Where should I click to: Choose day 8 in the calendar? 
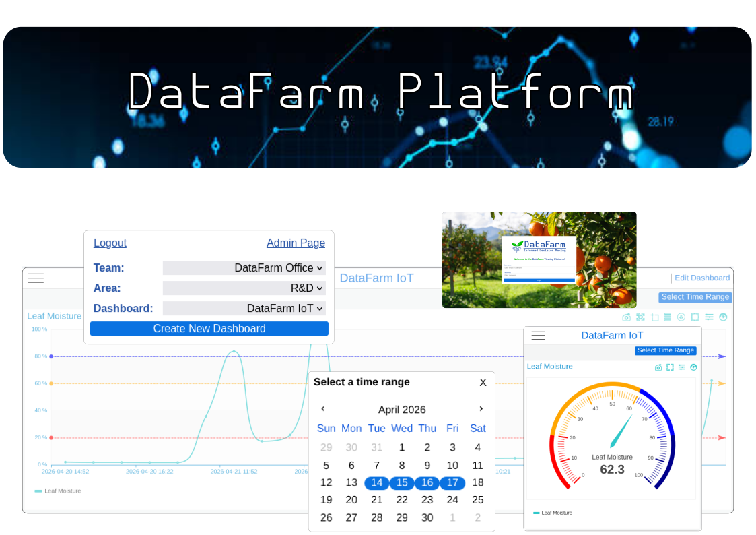click(x=402, y=466)
